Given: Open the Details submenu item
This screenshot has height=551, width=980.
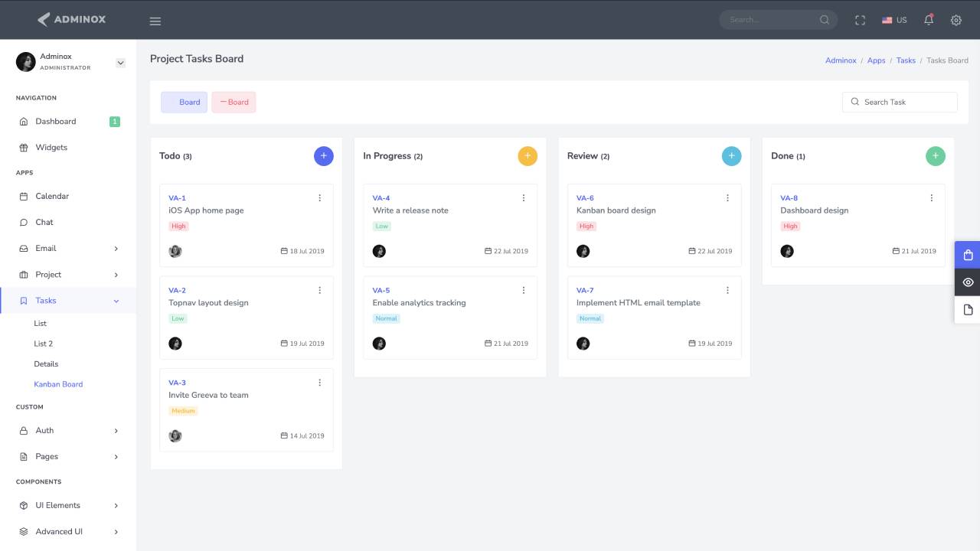Looking at the screenshot, I should click(46, 364).
